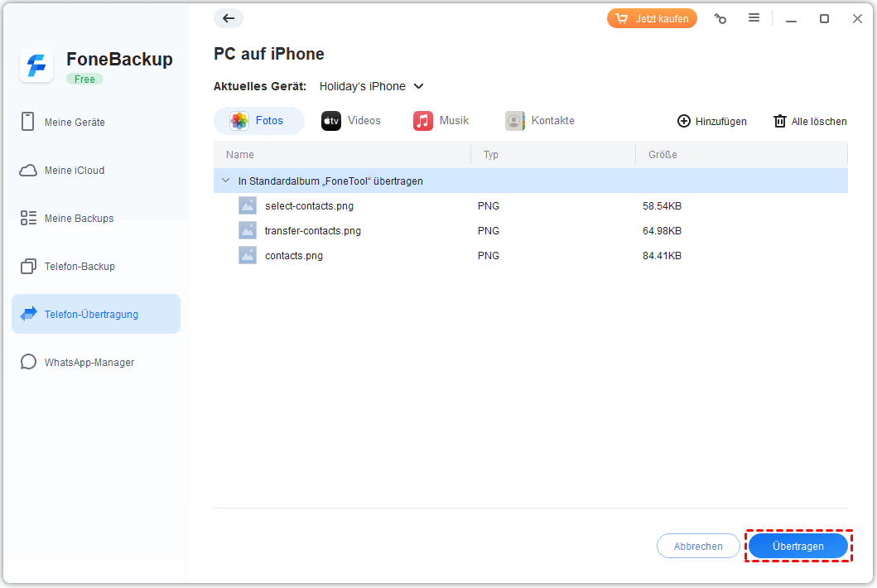Screen dimensions: 877x588
Task: Open the key/register icon in title bar
Action: click(x=720, y=19)
